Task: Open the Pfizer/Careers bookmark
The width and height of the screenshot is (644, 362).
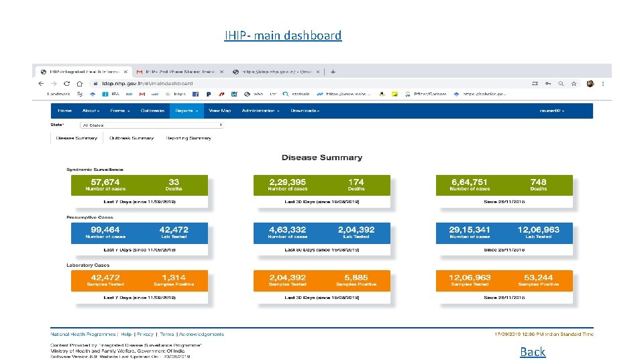Action: point(426,95)
